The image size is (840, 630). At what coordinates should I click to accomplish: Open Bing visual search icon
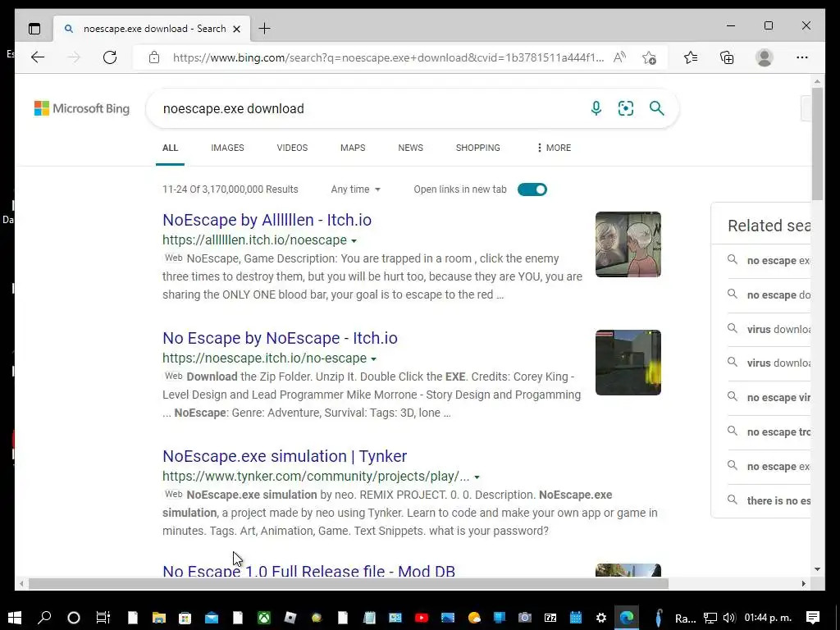click(626, 109)
